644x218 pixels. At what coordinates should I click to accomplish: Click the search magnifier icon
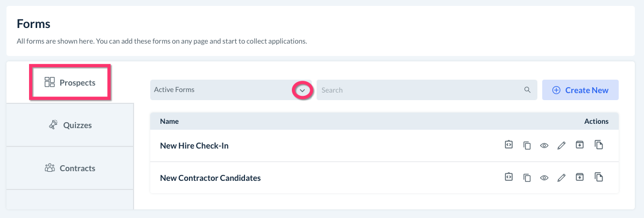tap(528, 90)
